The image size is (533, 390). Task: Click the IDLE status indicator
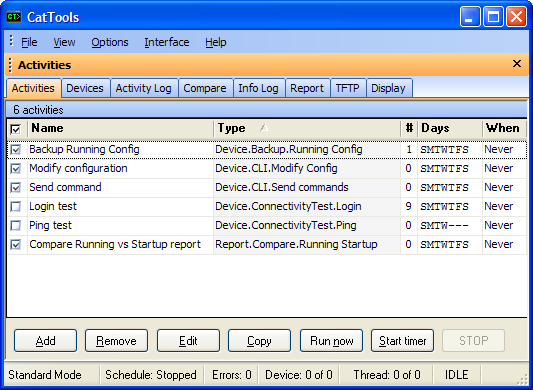pyautogui.click(x=457, y=375)
